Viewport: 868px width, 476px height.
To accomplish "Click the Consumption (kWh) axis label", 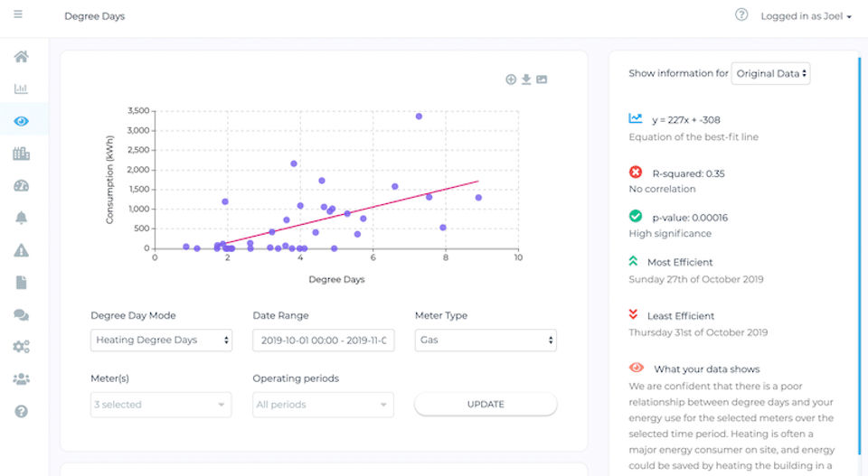I will [109, 180].
